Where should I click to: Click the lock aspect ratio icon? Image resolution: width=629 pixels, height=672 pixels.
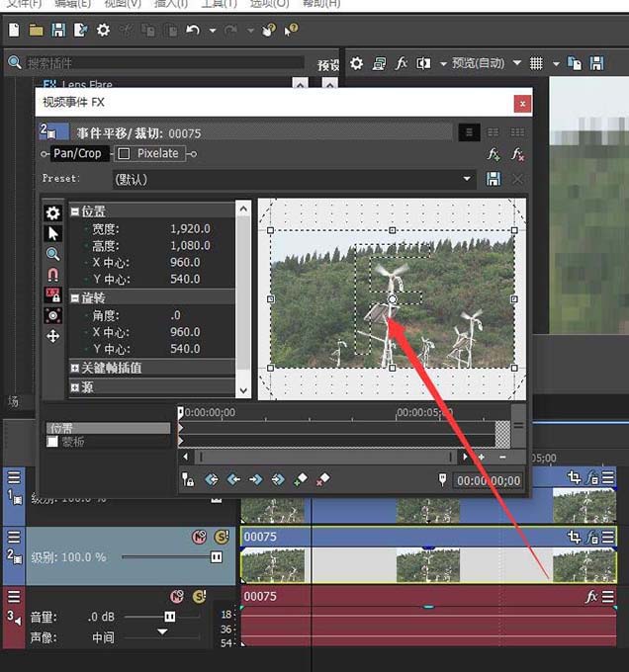[x=53, y=294]
